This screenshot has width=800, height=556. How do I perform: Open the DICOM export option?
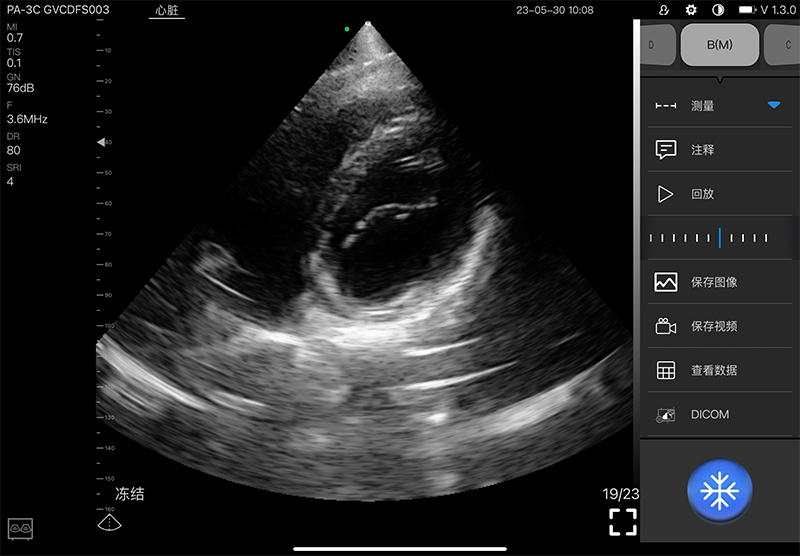click(709, 414)
